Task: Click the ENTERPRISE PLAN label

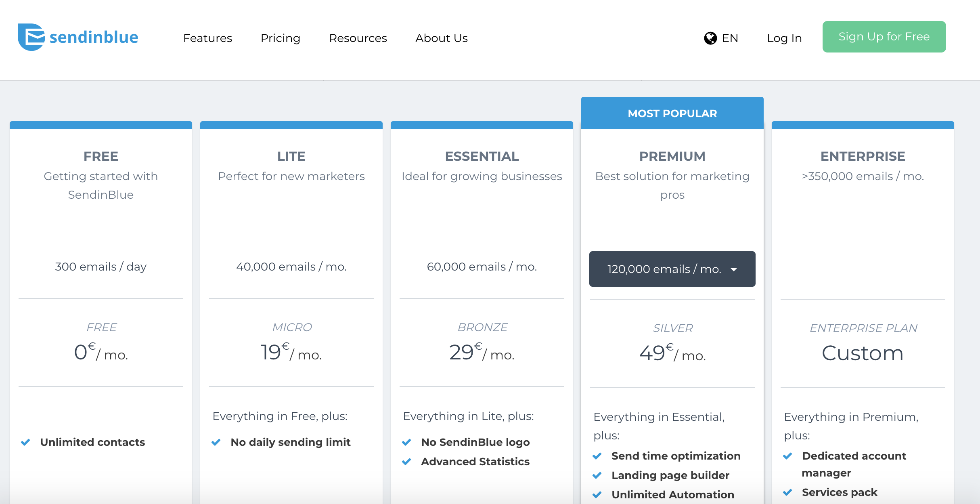Action: click(864, 328)
